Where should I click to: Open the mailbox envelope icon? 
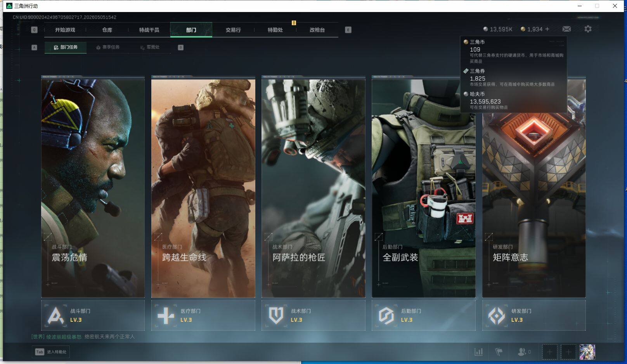click(566, 29)
